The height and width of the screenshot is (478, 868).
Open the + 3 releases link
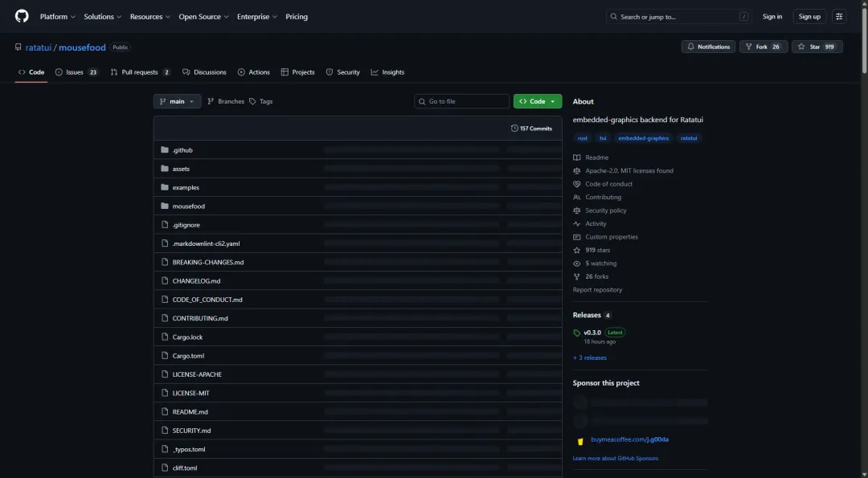click(590, 358)
